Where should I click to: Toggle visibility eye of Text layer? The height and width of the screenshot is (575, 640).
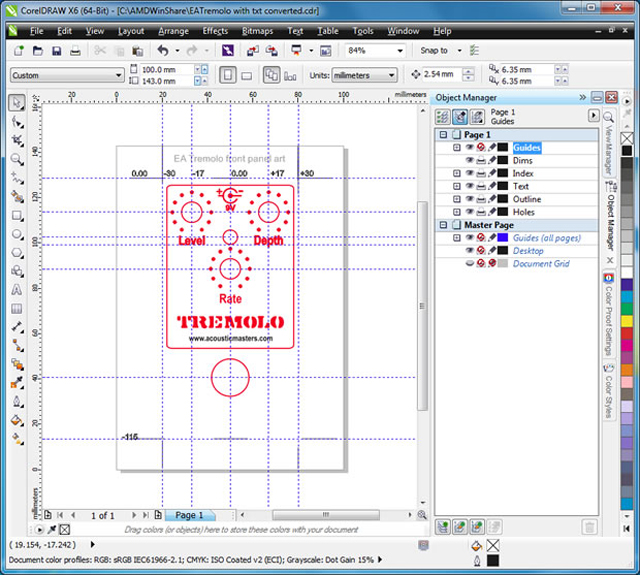click(x=469, y=186)
